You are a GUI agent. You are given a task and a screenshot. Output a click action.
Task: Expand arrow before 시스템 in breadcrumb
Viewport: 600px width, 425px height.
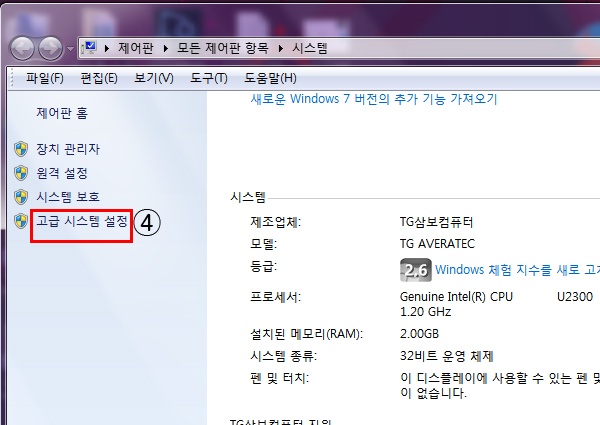coord(281,48)
